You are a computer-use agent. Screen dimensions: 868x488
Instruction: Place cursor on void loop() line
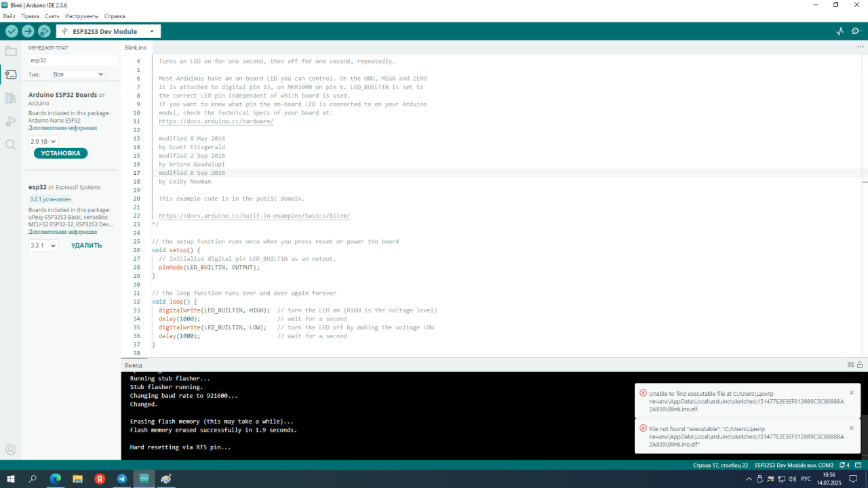[x=174, y=302]
